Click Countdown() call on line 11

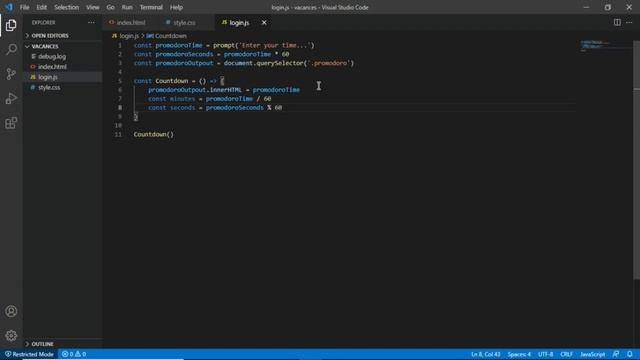tap(153, 134)
